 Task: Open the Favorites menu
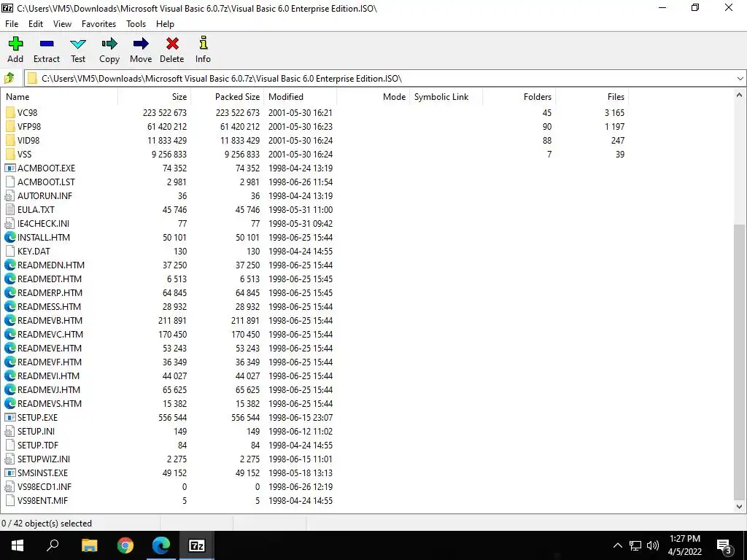[98, 24]
